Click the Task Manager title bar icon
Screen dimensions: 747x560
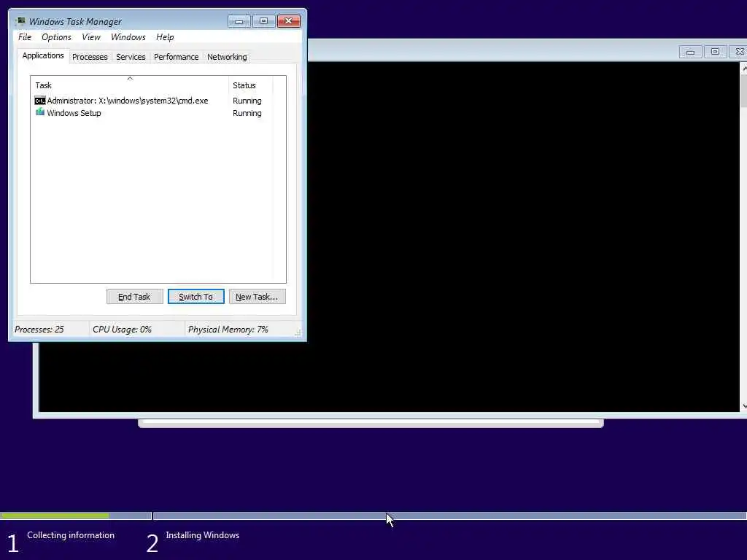coord(20,21)
